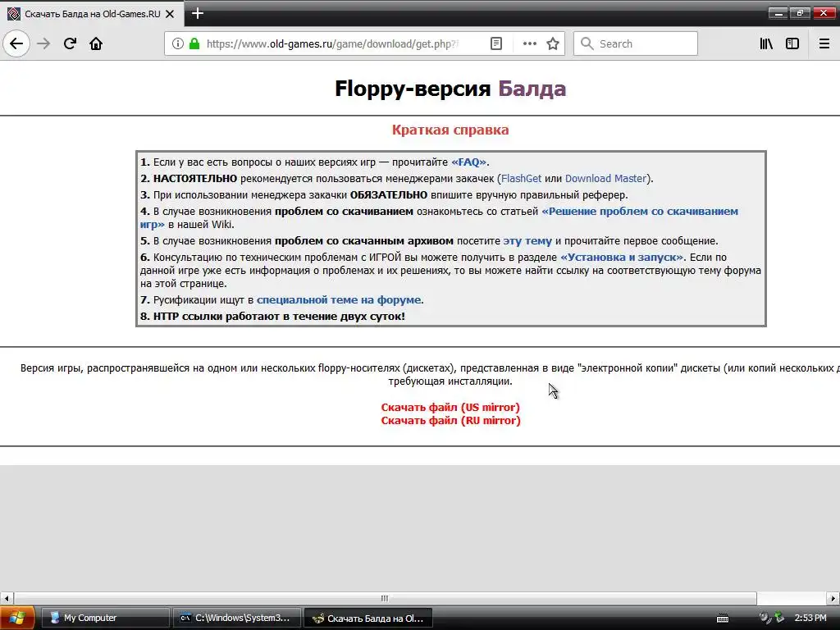Viewport: 840px width, 630px height.
Task: Go back to the previous page
Action: pos(16,43)
